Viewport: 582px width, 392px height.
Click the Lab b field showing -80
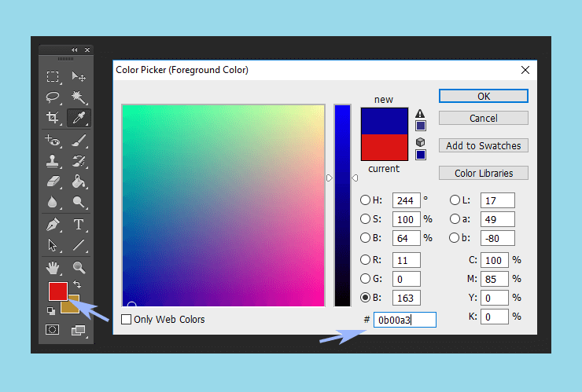pyautogui.click(x=497, y=238)
